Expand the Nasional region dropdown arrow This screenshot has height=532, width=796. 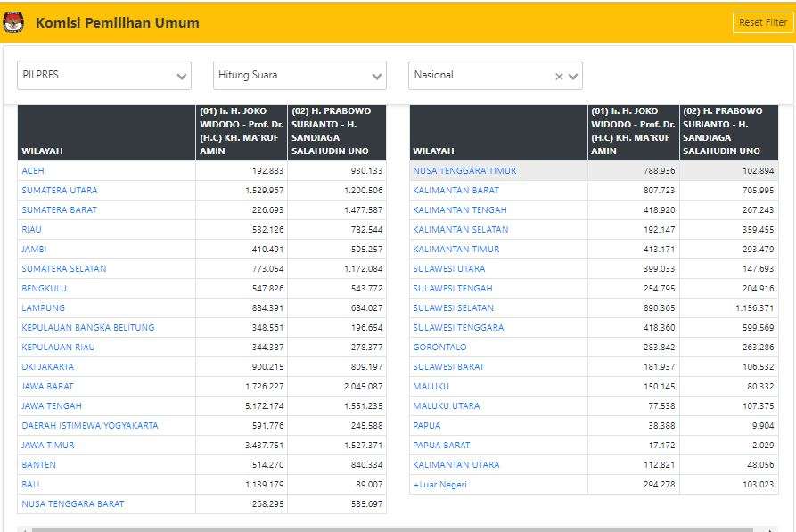573,76
